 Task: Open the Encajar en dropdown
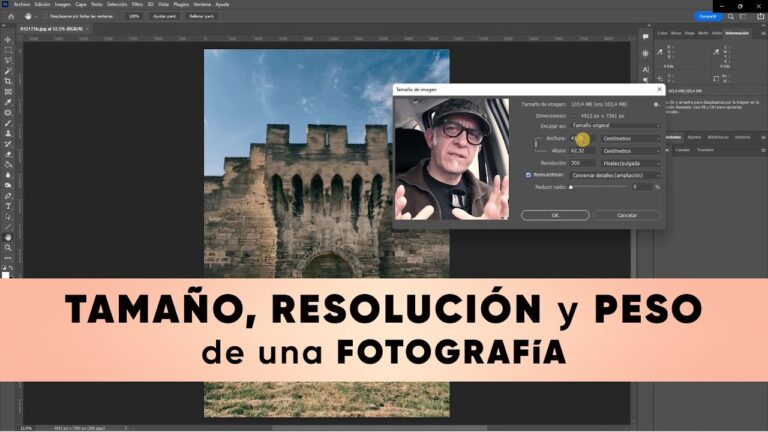tap(615, 126)
